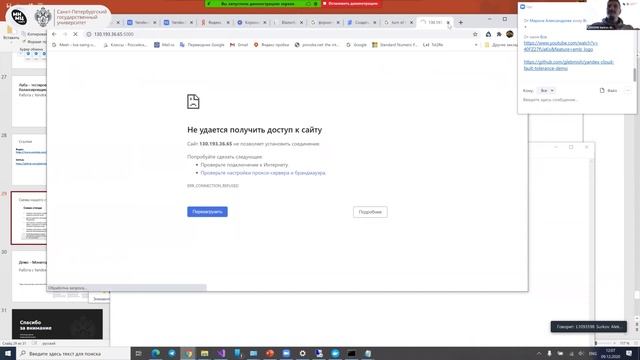Open Settings gear from taskbar
The width and height of the screenshot is (640, 360).
[x=302, y=353]
